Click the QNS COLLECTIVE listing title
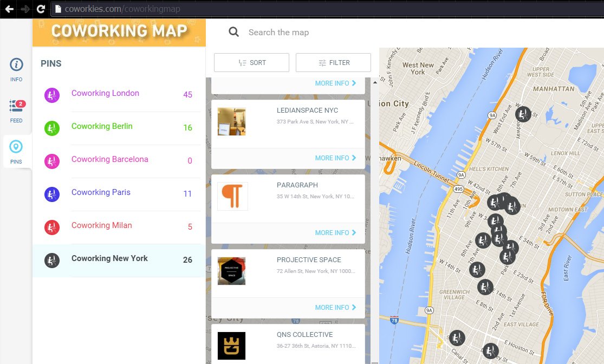 pyautogui.click(x=304, y=334)
